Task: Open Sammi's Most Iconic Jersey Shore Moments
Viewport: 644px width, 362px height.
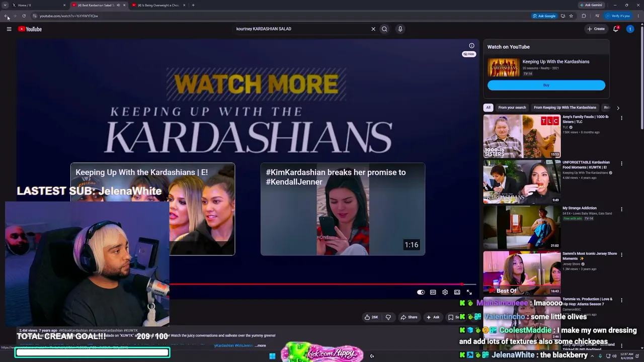Action: pos(522,273)
